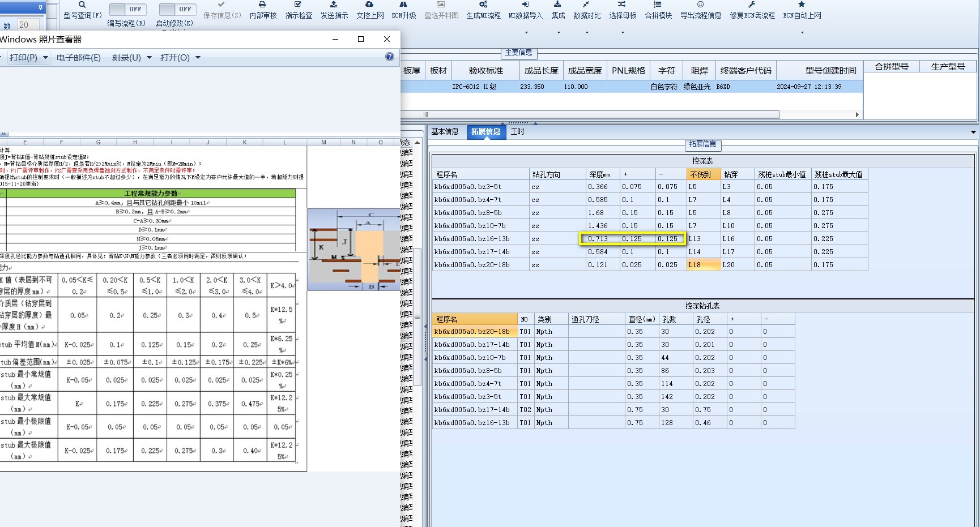Click the ECN升级 toolbar icon
Image resolution: width=980 pixels, height=527 pixels.
pos(403,5)
